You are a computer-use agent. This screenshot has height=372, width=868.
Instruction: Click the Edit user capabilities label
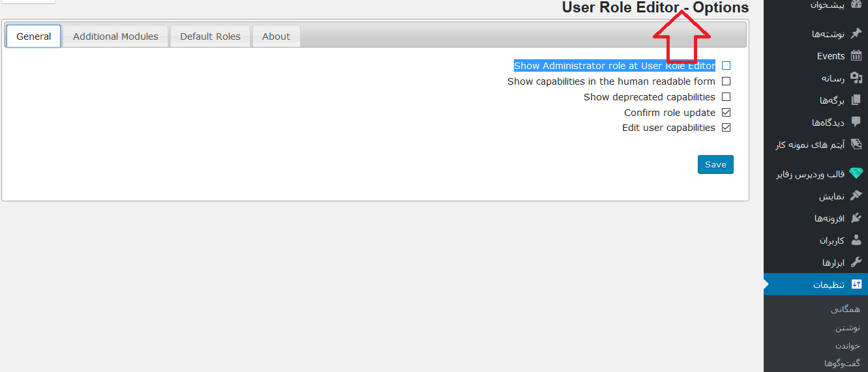pyautogui.click(x=668, y=128)
